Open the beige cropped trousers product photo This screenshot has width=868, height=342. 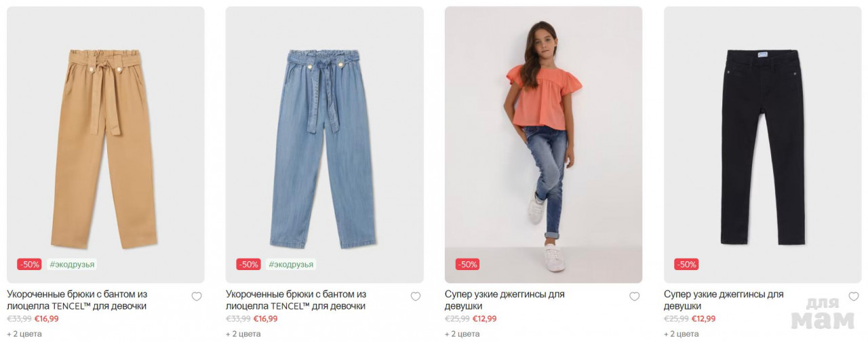(106, 145)
